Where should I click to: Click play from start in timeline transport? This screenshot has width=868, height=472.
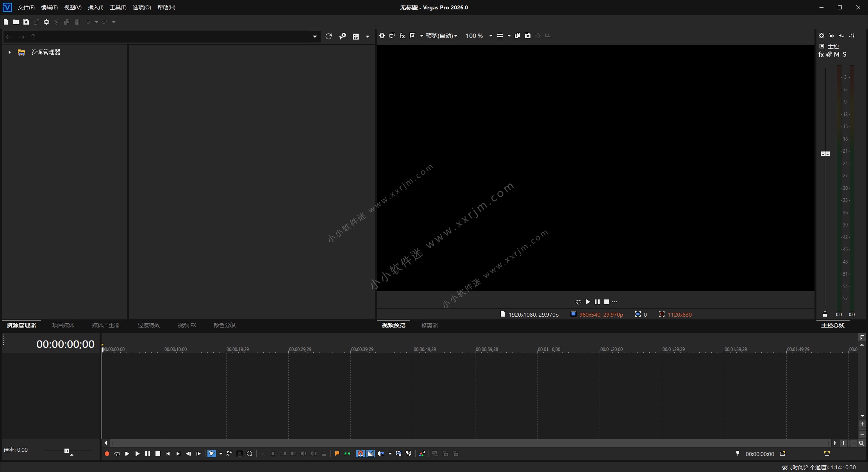(x=127, y=454)
